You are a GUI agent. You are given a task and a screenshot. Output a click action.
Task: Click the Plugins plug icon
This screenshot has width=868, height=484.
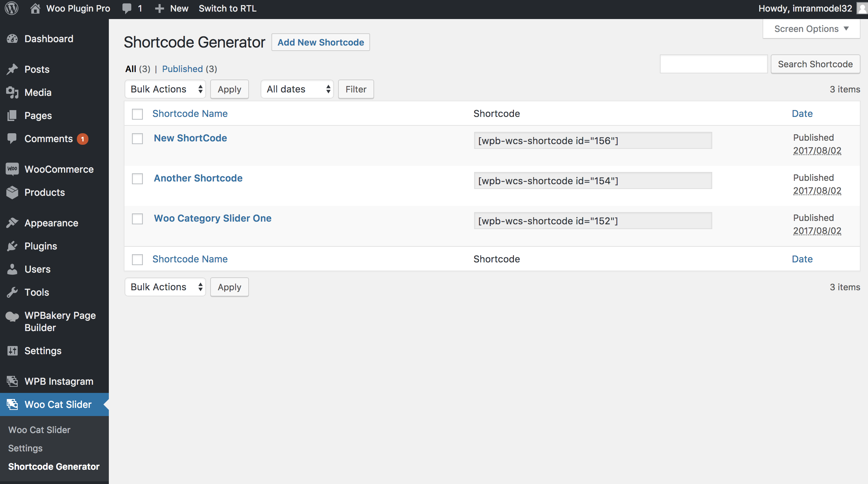pos(12,246)
